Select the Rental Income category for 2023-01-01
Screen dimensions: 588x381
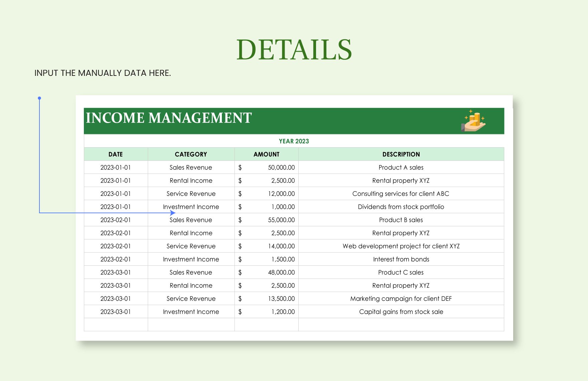click(191, 180)
